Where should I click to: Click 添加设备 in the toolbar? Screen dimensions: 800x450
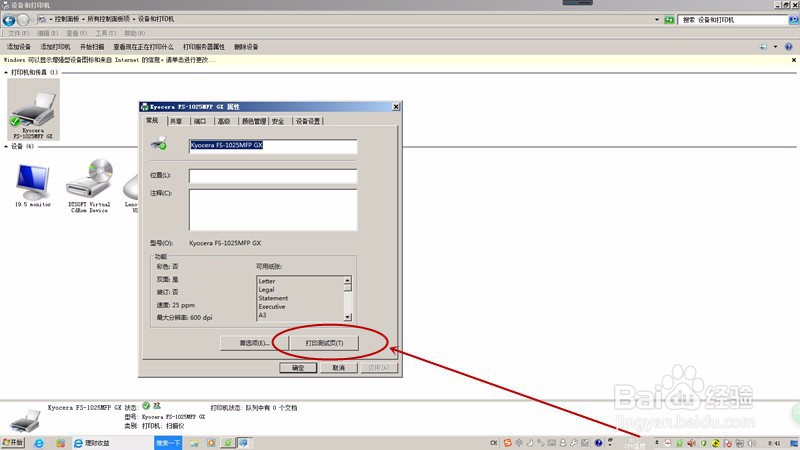tap(19, 47)
